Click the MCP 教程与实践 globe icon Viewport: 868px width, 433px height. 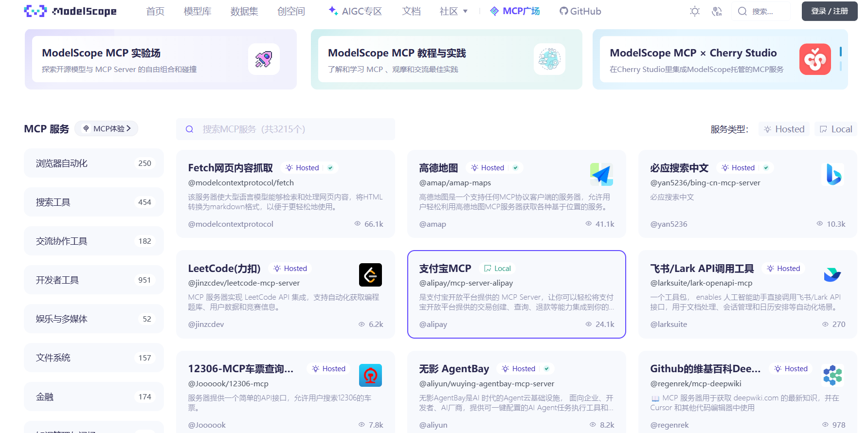click(x=549, y=59)
